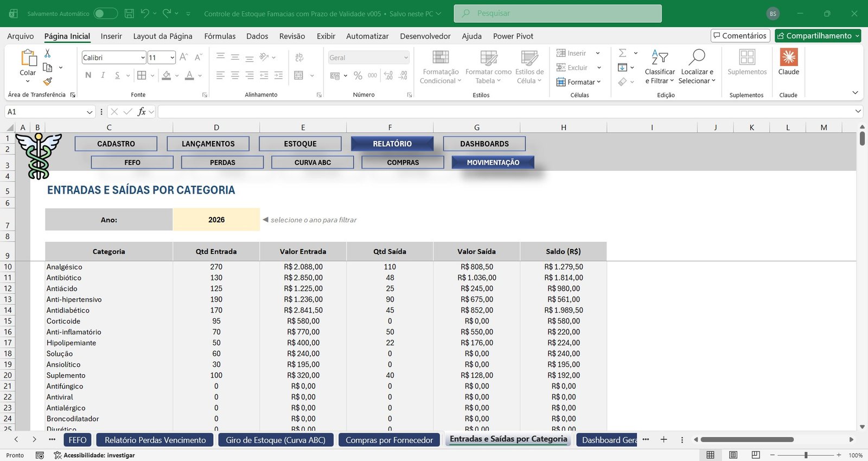868x461 pixels.
Task: Click the Undo arrow icon
Action: 145,14
